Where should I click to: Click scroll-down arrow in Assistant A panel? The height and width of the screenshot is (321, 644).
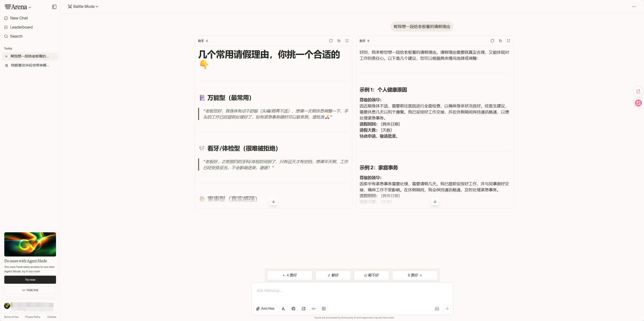pos(273,201)
